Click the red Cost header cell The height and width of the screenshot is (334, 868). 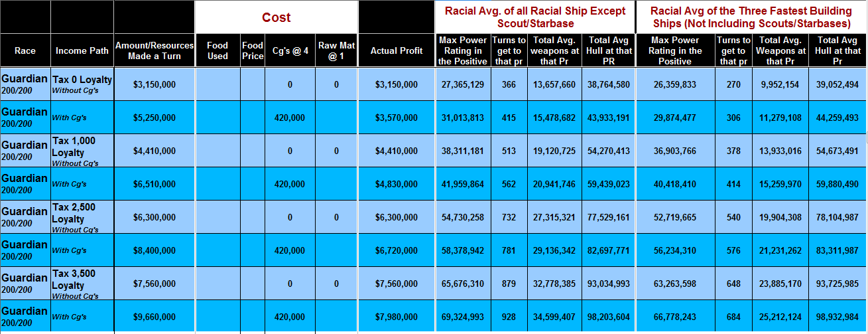coord(276,17)
